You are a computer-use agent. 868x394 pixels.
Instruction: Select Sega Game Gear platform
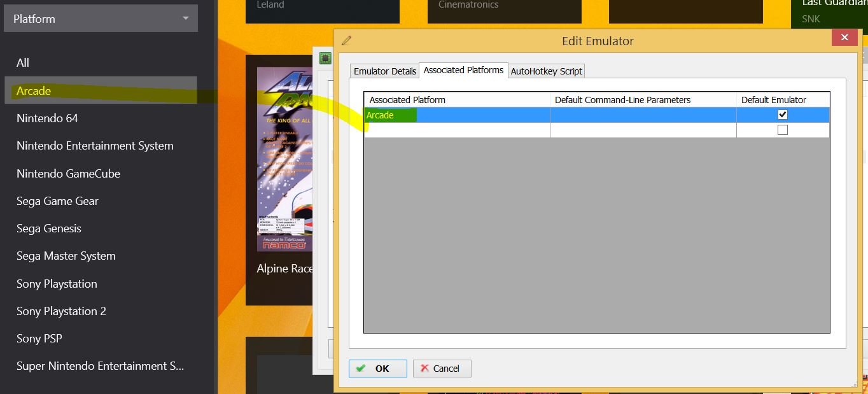pyautogui.click(x=57, y=201)
